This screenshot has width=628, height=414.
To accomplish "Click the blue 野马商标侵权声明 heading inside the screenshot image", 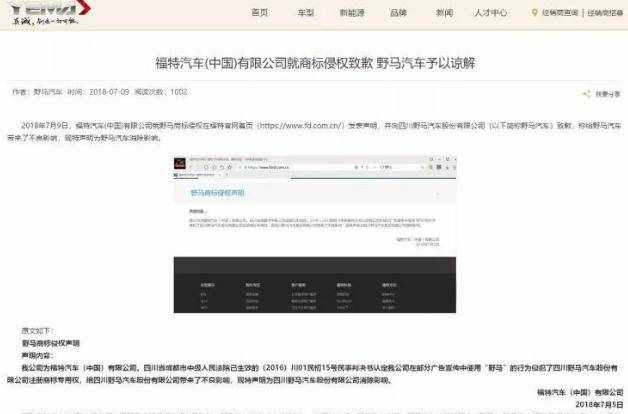I will tap(217, 193).
